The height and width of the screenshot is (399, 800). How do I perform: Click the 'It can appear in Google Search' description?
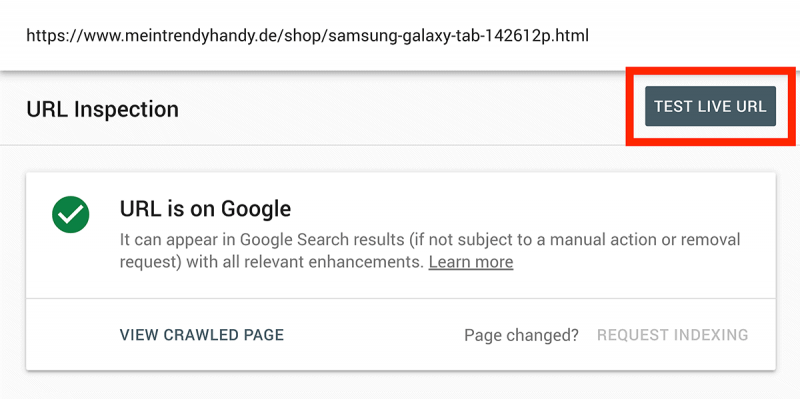[x=430, y=251]
